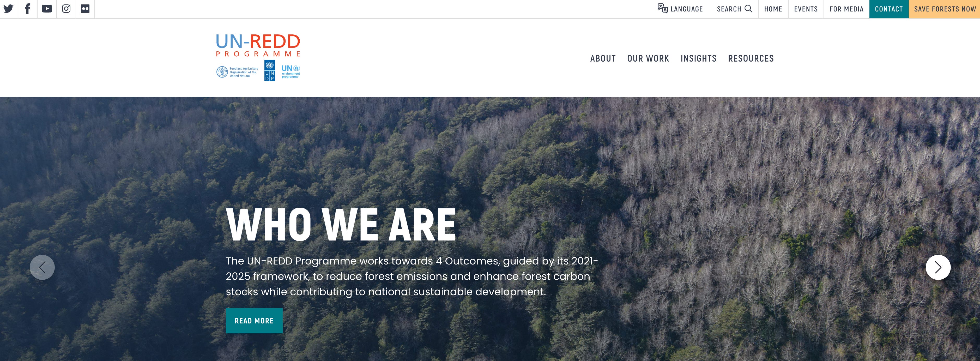Image resolution: width=980 pixels, height=361 pixels.
Task: Show the previous carousel slide
Action: [x=42, y=267]
